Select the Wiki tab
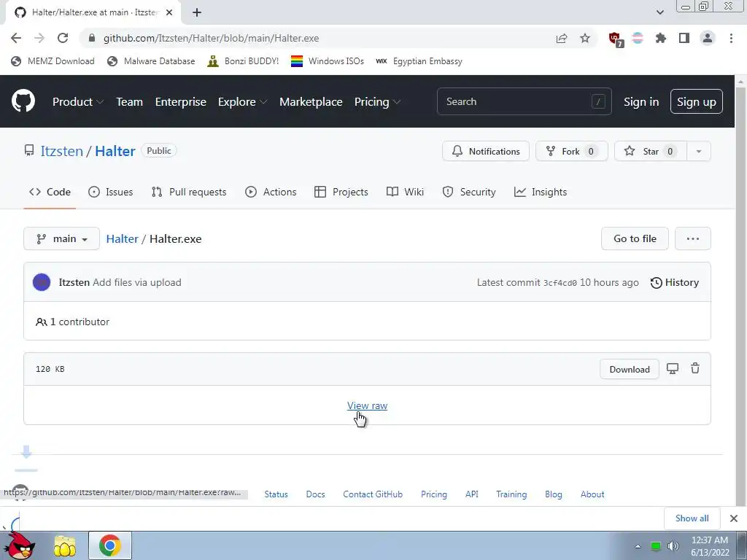 (405, 192)
